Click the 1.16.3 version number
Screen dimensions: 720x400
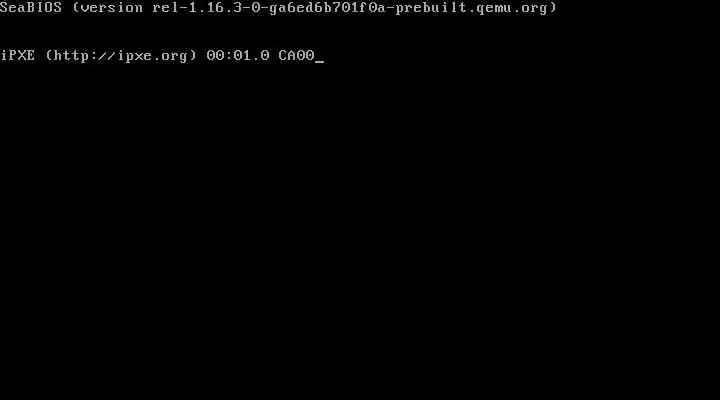tap(216, 8)
